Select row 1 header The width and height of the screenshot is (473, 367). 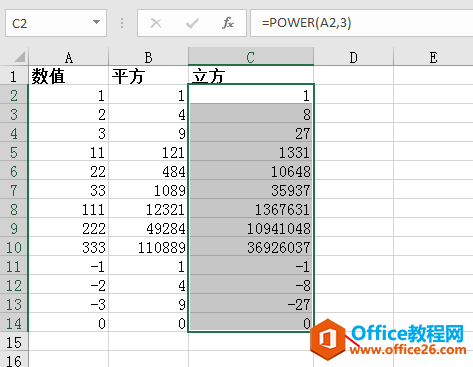pos(14,75)
